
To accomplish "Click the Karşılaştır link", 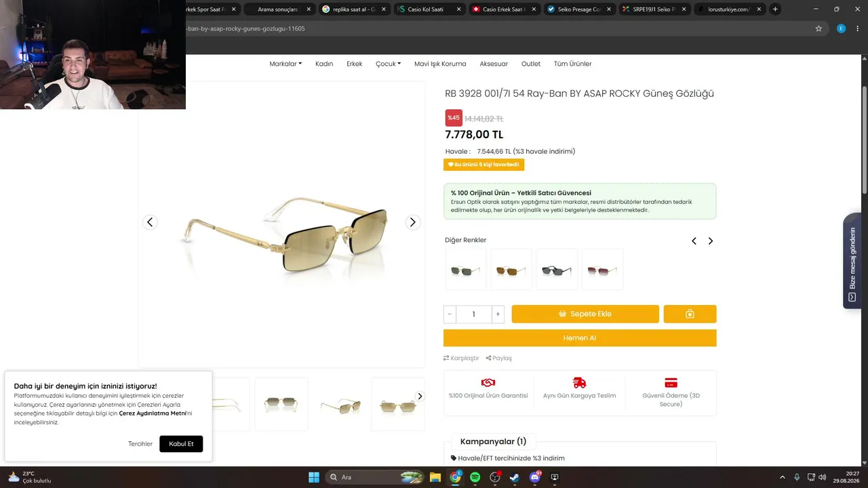I will [x=461, y=358].
